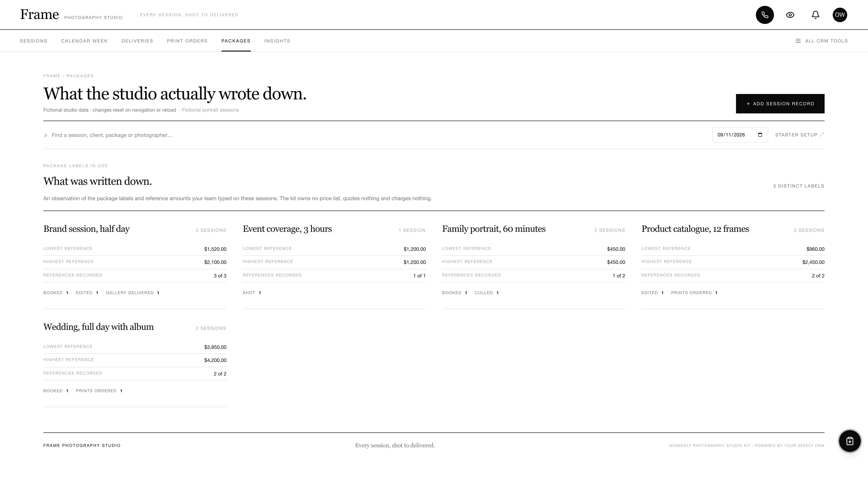
Task: Click the 5 Distinct Labels counter
Action: [799, 186]
